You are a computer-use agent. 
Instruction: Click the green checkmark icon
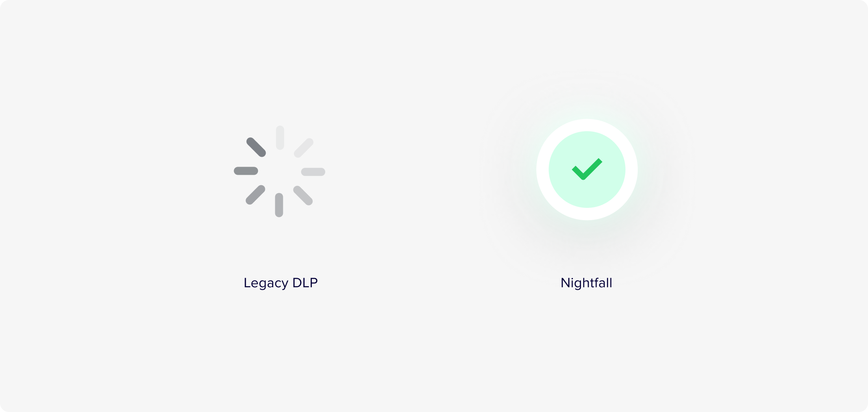point(587,169)
